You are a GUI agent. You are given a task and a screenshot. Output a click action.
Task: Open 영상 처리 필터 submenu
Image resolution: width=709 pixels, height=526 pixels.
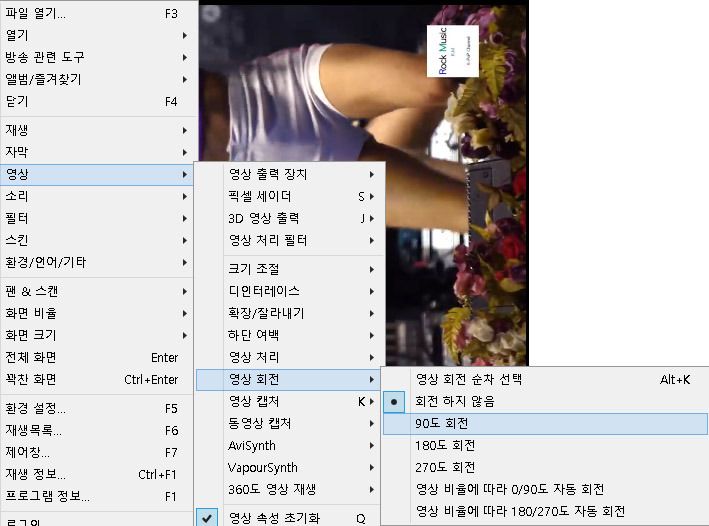[290, 240]
